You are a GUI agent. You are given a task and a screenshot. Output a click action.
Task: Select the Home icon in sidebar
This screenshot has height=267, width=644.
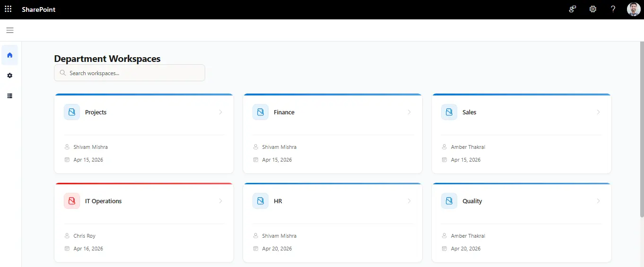tap(10, 55)
